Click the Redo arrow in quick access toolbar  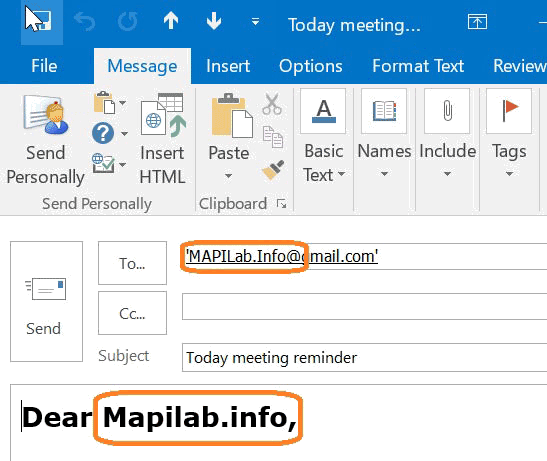[127, 22]
